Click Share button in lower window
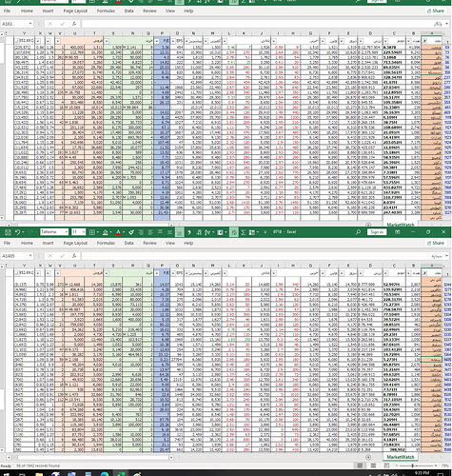 click(x=436, y=243)
